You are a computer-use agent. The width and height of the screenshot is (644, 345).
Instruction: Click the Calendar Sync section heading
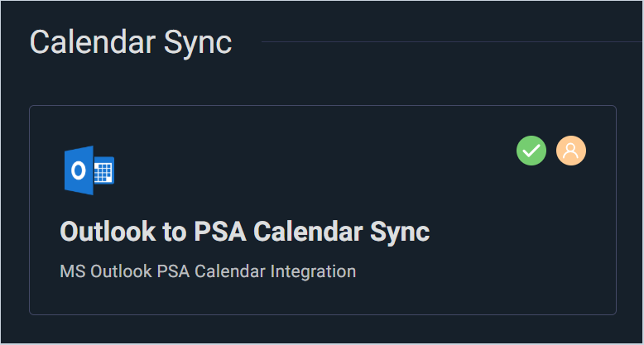(x=131, y=42)
